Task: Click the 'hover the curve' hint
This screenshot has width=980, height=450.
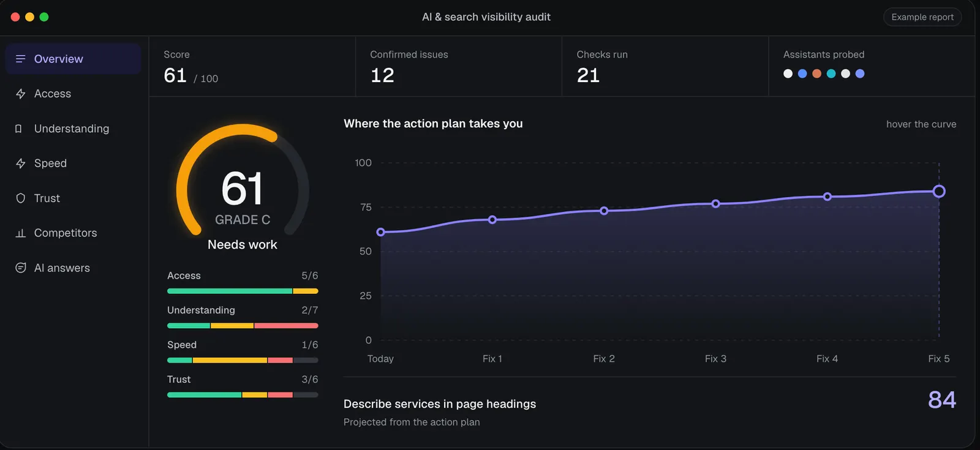Action: (x=921, y=124)
